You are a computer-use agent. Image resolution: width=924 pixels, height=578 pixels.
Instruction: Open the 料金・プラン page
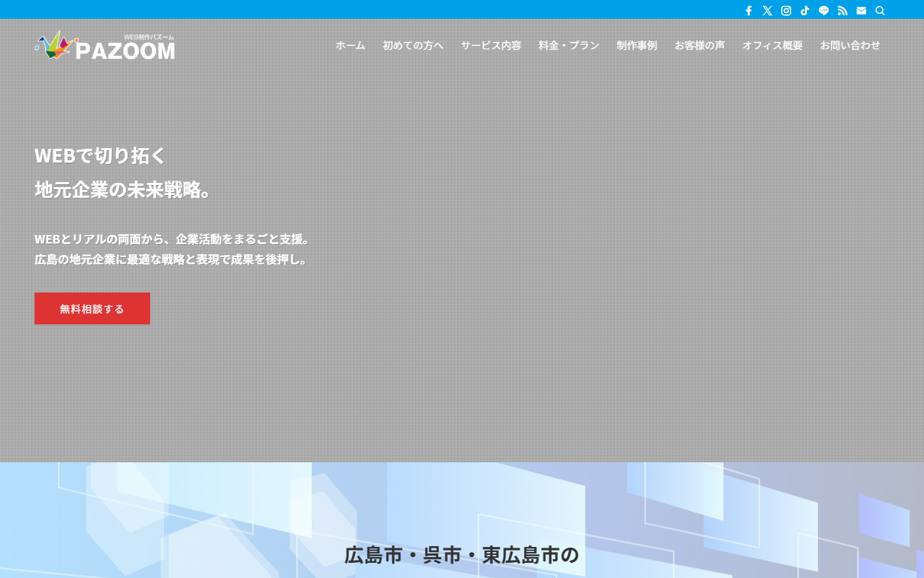pos(569,46)
